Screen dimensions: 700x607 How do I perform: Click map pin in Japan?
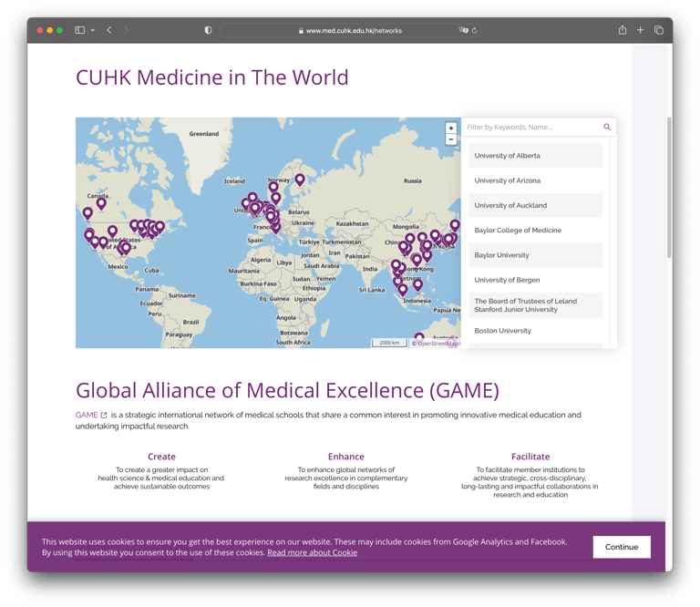pyautogui.click(x=455, y=225)
